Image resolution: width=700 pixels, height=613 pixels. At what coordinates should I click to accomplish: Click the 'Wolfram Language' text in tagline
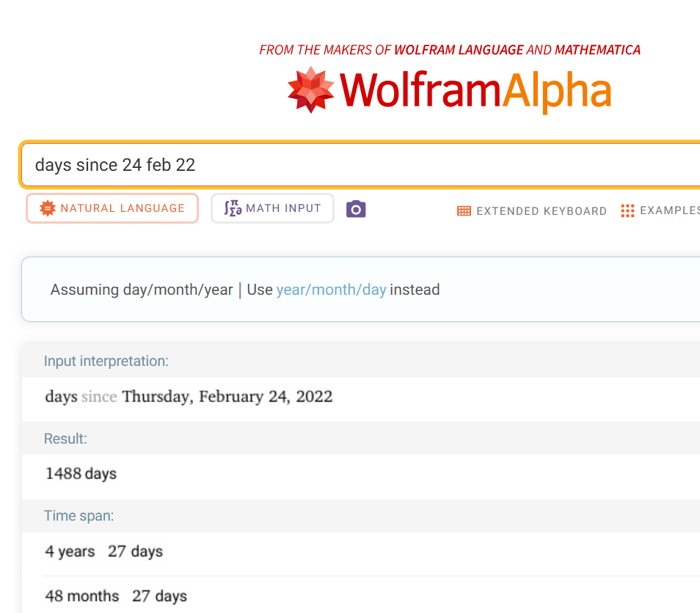(459, 50)
